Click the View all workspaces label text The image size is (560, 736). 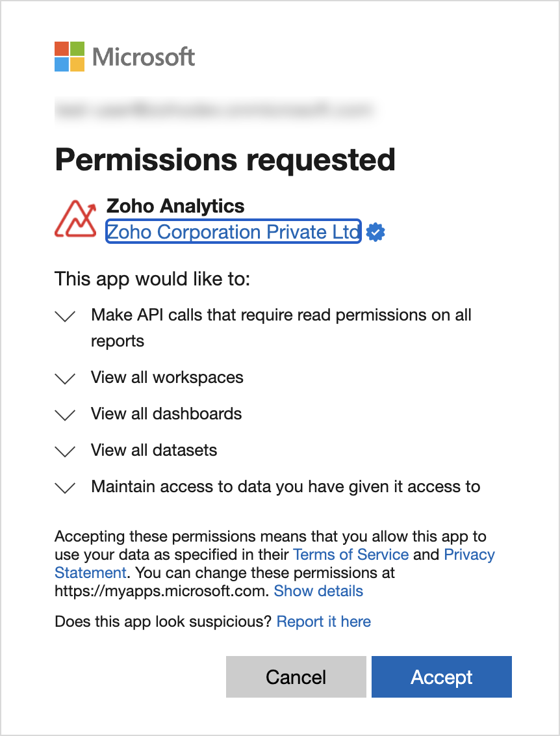coord(167,377)
